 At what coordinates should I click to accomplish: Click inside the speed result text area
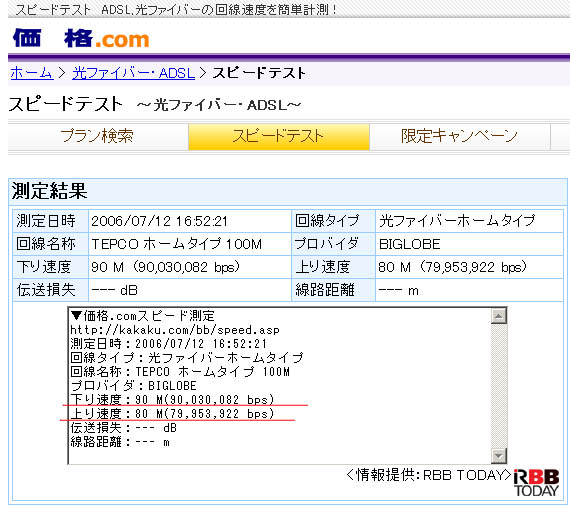click(x=280, y=385)
